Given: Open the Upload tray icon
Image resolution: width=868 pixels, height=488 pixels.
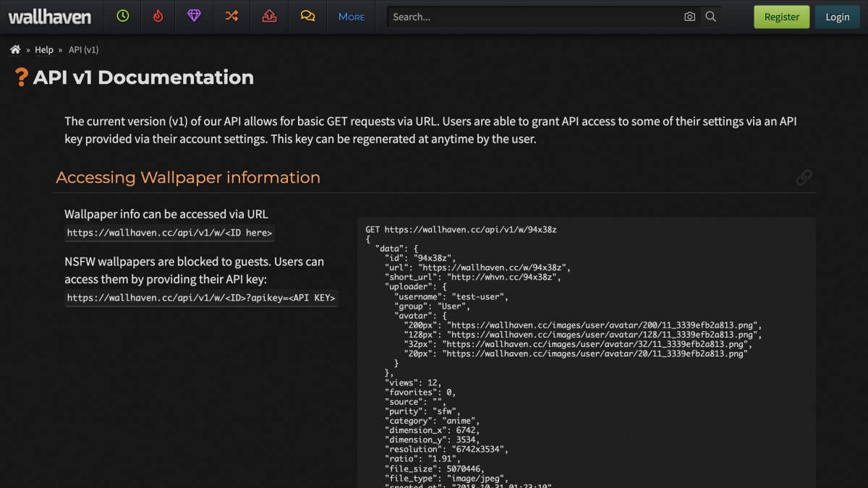Looking at the screenshot, I should (x=270, y=16).
